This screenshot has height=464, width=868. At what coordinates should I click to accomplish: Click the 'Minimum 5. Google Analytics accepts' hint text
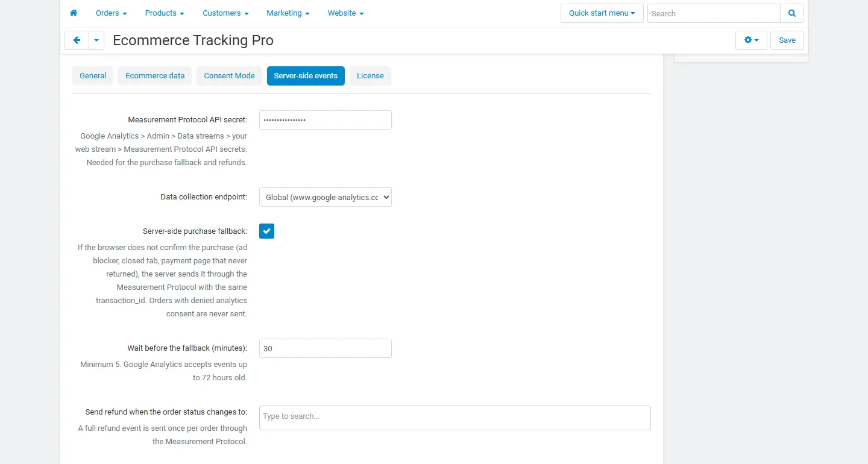click(x=163, y=371)
